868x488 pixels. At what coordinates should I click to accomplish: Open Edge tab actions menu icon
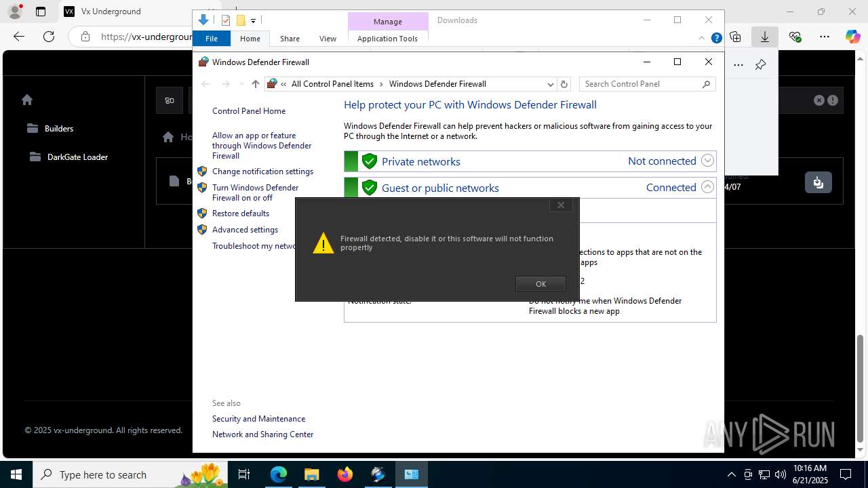[x=41, y=12]
